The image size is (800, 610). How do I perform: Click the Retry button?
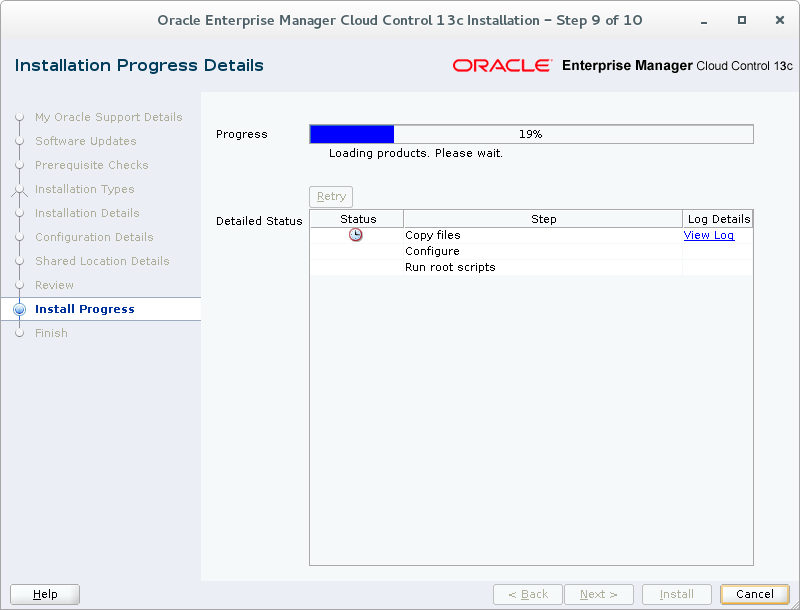tap(331, 196)
